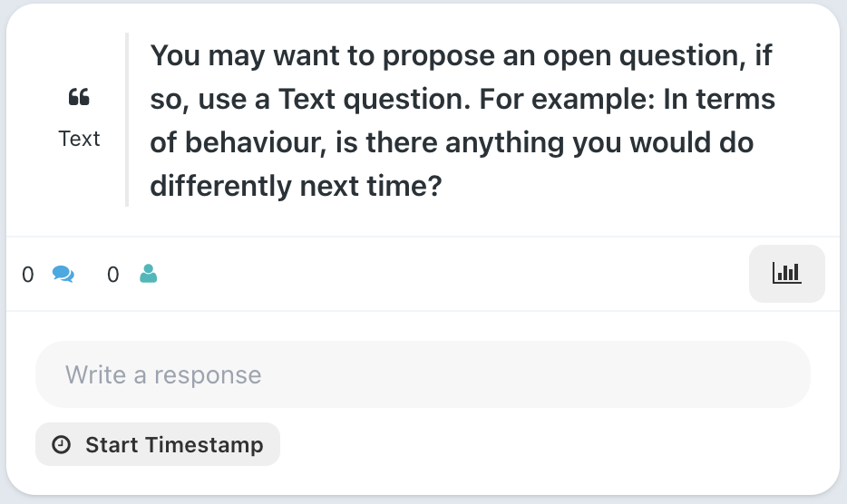The height and width of the screenshot is (504, 847).
Task: Click the vertical divider beside question text
Action: 127,120
